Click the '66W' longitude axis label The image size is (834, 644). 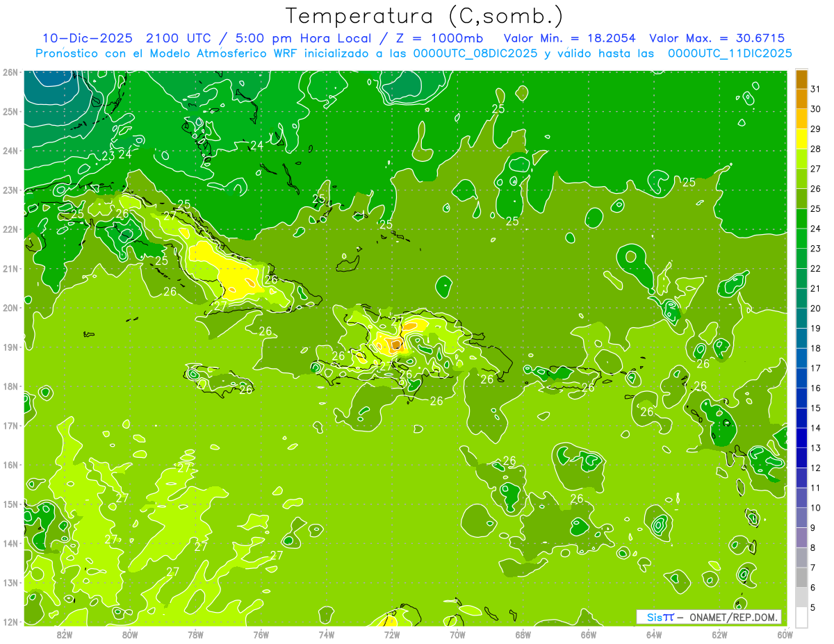coord(588,634)
